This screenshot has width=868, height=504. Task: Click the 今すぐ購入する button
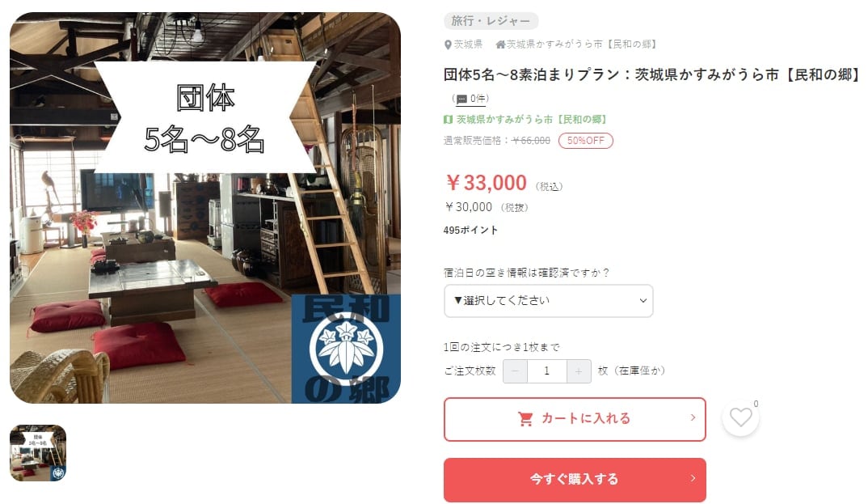575,480
